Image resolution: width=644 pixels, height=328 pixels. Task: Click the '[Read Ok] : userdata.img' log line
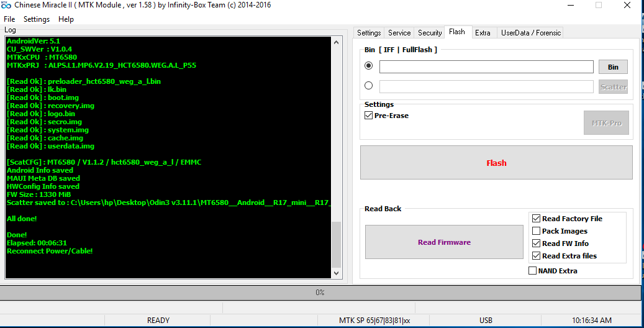click(50, 146)
